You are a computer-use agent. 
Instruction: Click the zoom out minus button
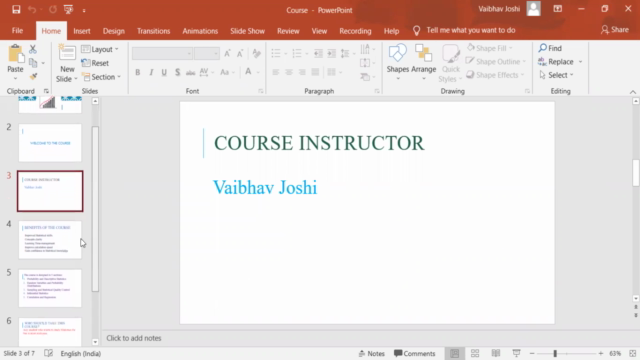(x=532, y=353)
